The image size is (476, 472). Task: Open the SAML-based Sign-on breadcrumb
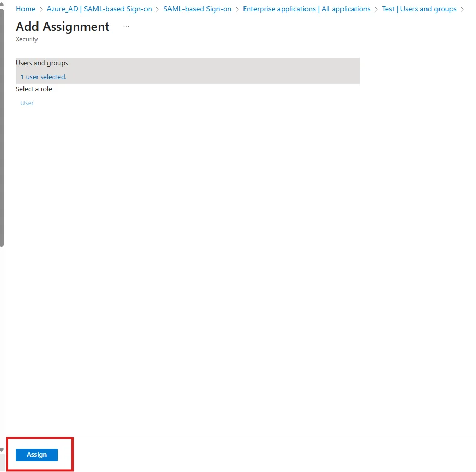[197, 9]
